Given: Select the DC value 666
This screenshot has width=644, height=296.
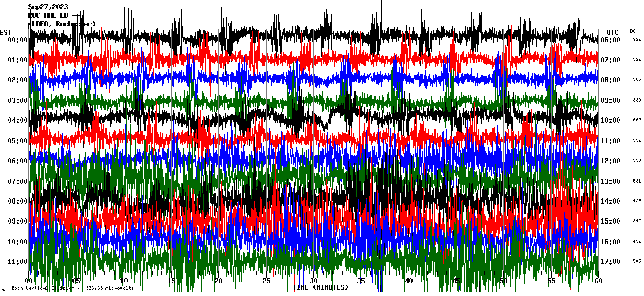Looking at the screenshot, I should click(x=637, y=120).
